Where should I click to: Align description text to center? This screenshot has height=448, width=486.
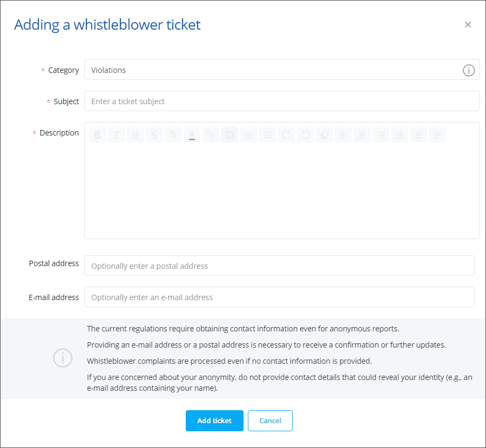click(x=362, y=135)
